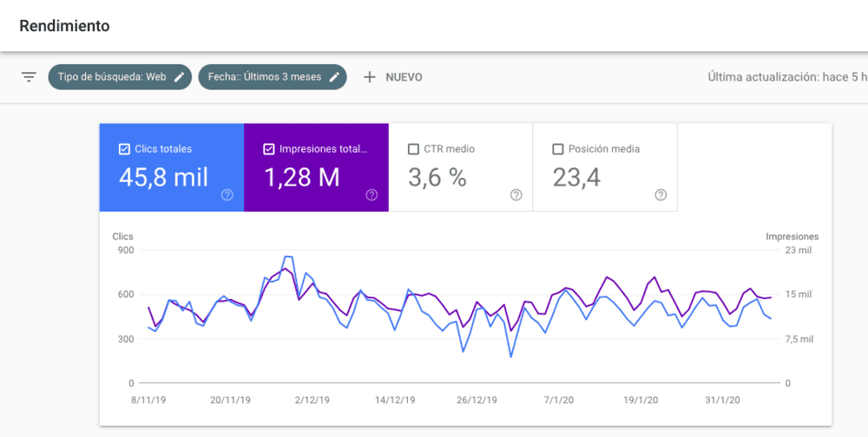Open help icon on Posición media card
The width and height of the screenshot is (868, 437).
coord(661,195)
